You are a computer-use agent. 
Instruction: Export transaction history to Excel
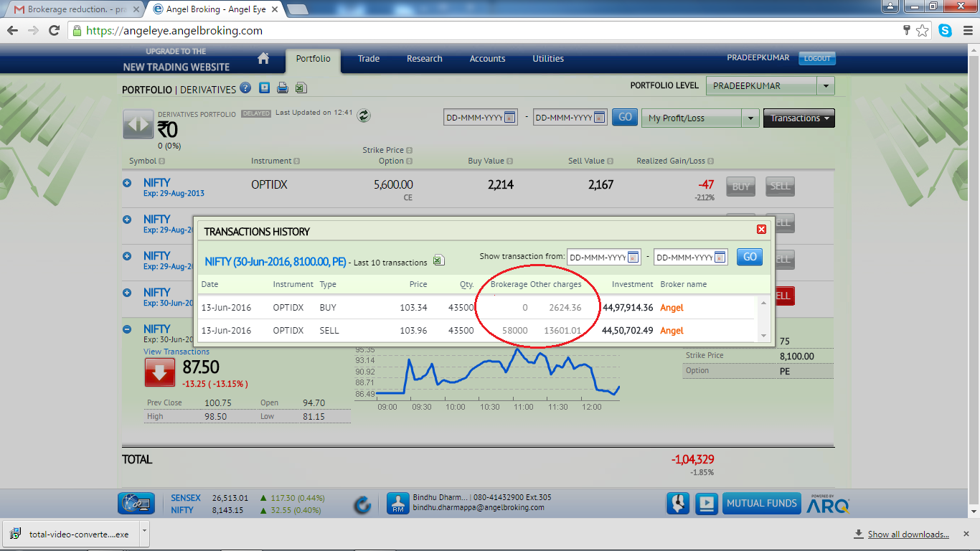click(x=439, y=260)
